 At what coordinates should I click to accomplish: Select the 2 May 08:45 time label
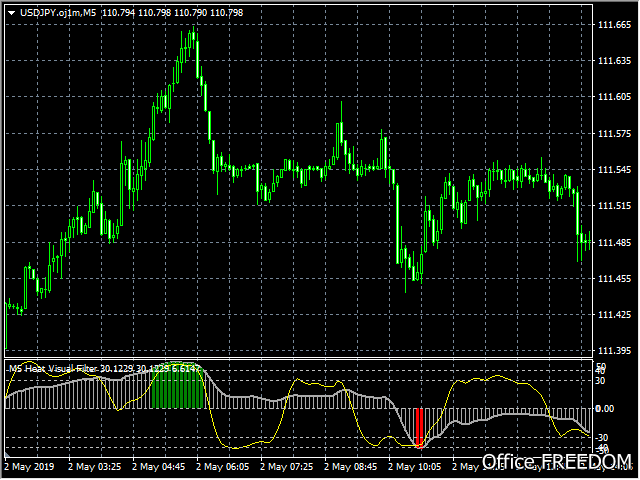click(x=351, y=467)
